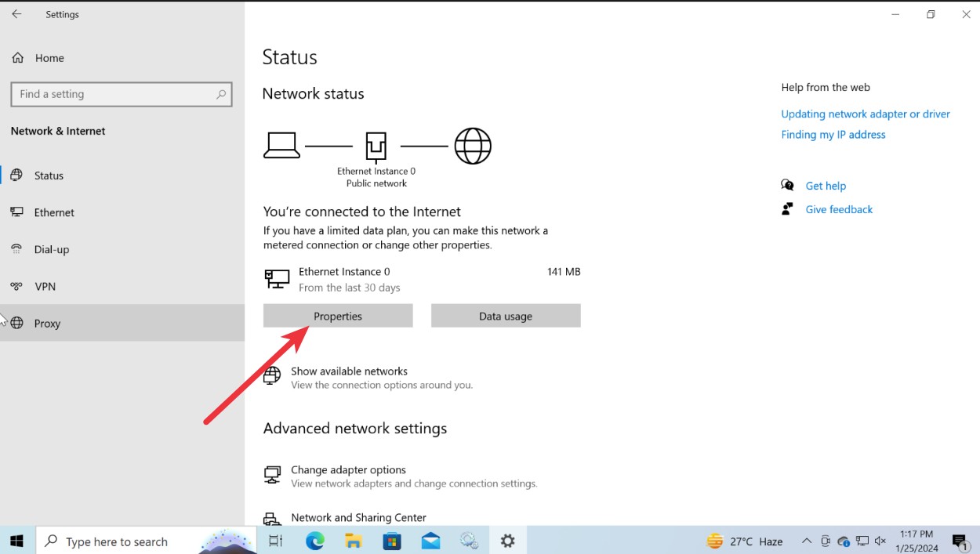Screen dimensions: 980x554
Task: Click the back arrow in Settings
Action: pyautogui.click(x=16, y=13)
